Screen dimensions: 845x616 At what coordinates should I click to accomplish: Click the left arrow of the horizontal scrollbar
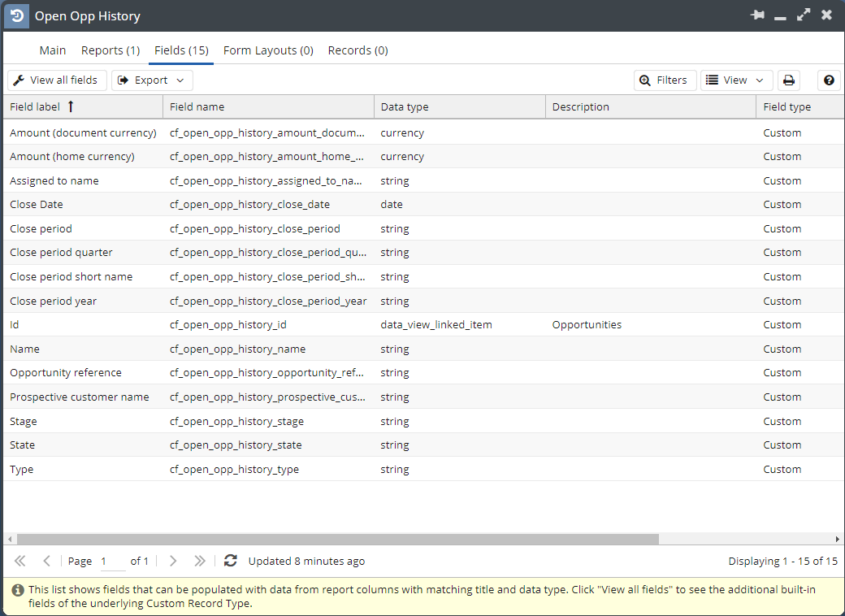click(x=10, y=539)
